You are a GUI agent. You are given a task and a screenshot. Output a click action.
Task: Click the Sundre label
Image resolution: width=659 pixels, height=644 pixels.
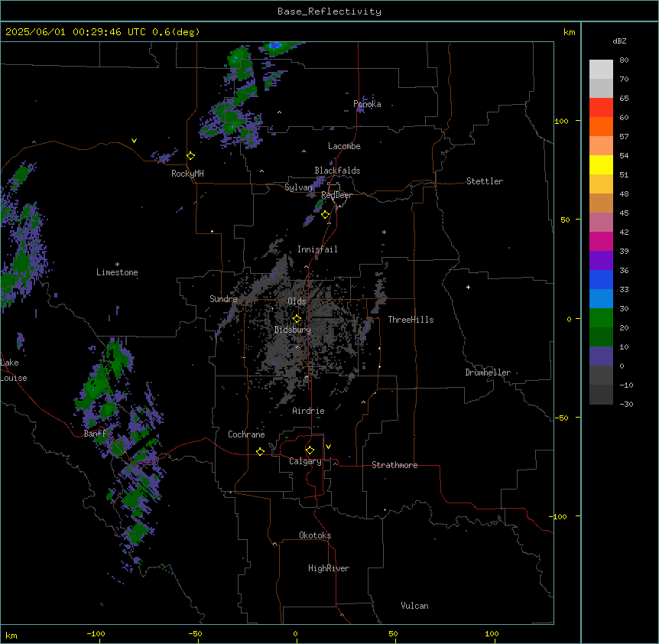pyautogui.click(x=223, y=299)
